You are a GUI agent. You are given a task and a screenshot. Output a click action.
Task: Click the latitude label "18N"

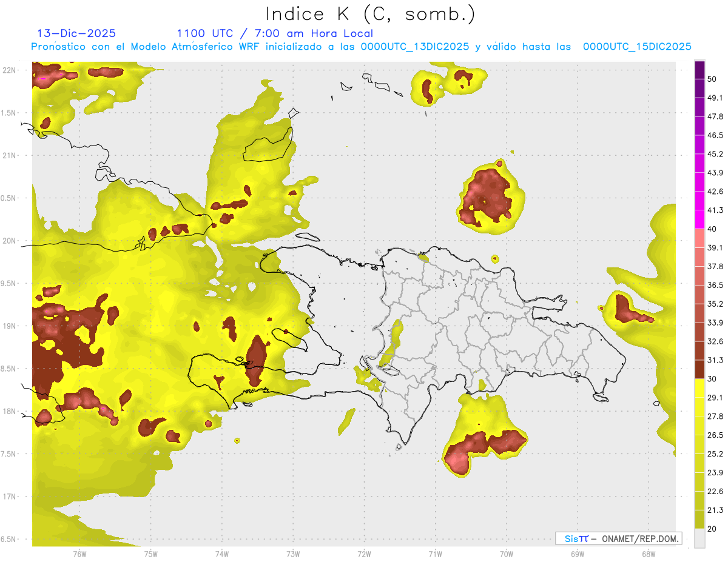point(8,411)
